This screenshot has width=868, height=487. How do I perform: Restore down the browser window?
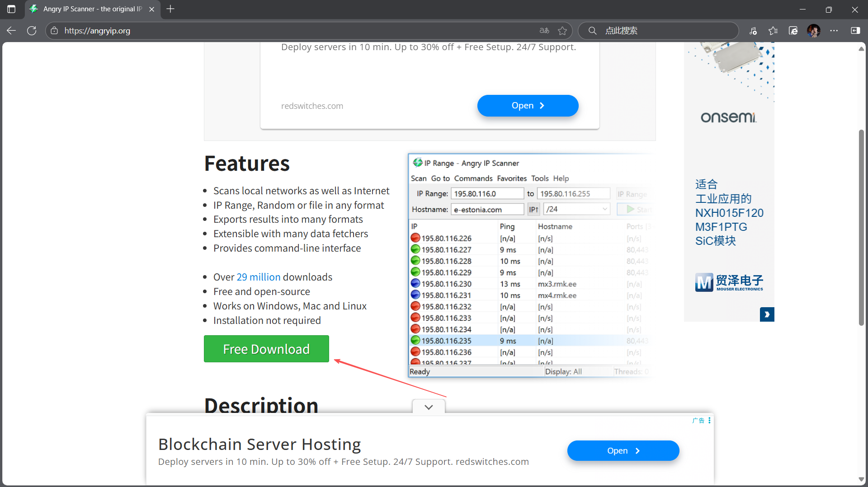coord(829,9)
